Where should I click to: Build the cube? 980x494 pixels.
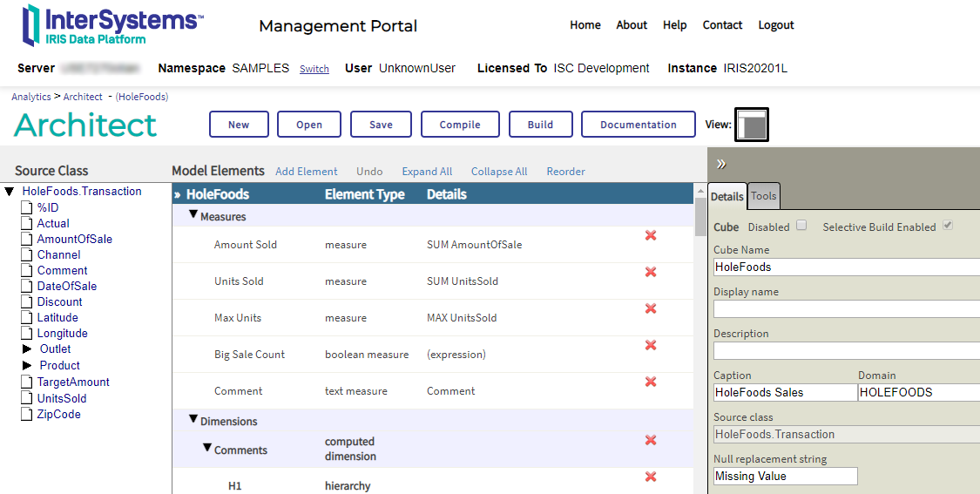(540, 125)
